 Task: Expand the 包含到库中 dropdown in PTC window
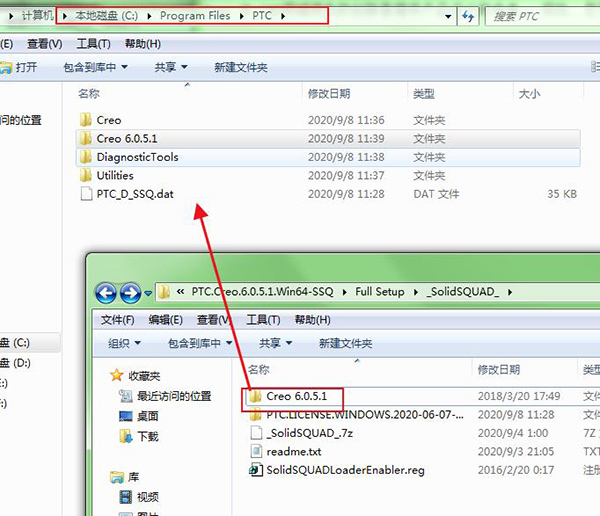coord(124,67)
